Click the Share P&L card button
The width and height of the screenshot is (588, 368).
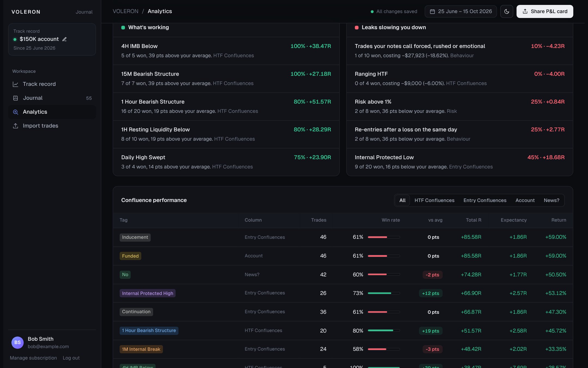545,11
